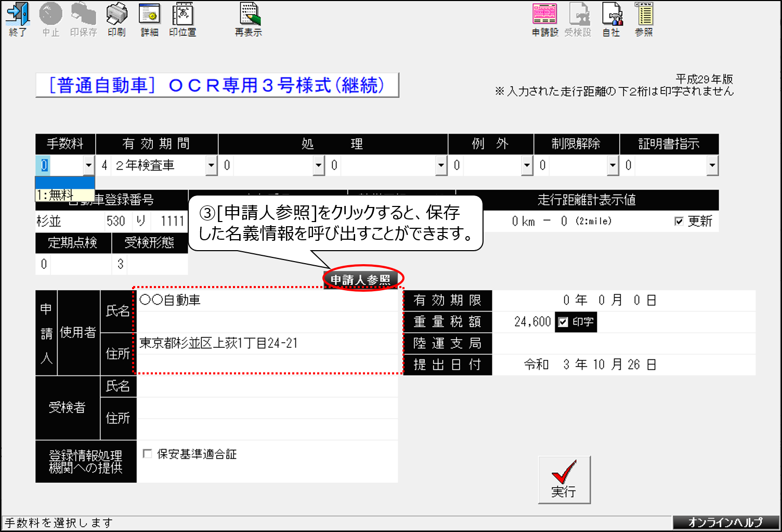Screen dimensions: 782x532
Task: Click the 使用者 氏名 field with ○○自動車
Action: [x=267, y=301]
